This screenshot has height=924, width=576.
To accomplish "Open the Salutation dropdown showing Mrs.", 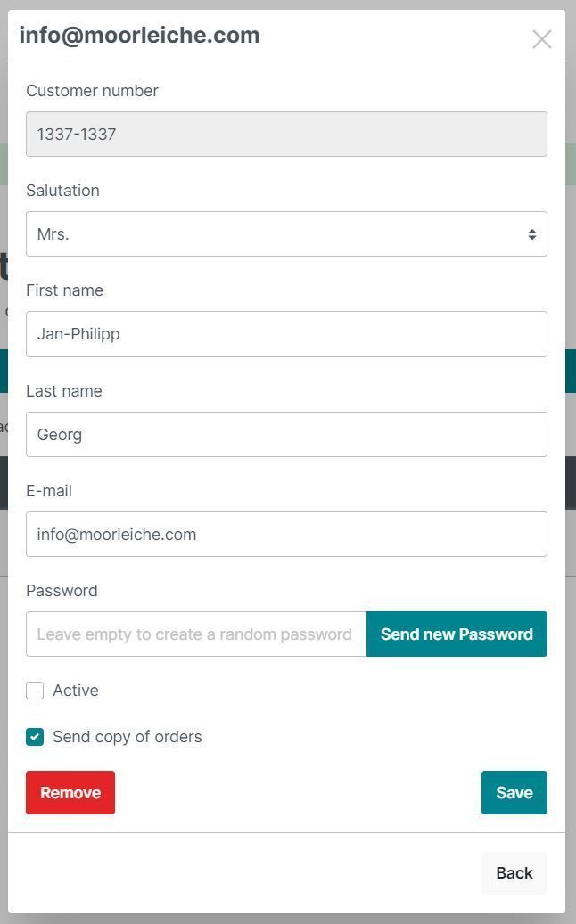I will pyautogui.click(x=286, y=234).
